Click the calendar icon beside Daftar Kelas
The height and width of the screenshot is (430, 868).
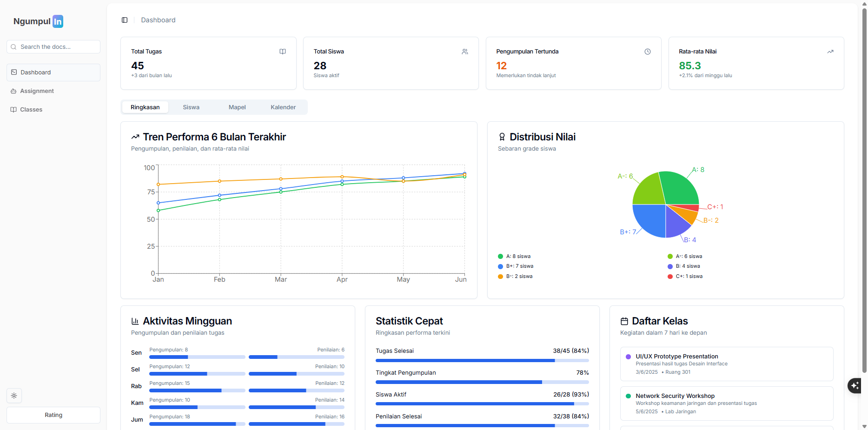pos(624,321)
